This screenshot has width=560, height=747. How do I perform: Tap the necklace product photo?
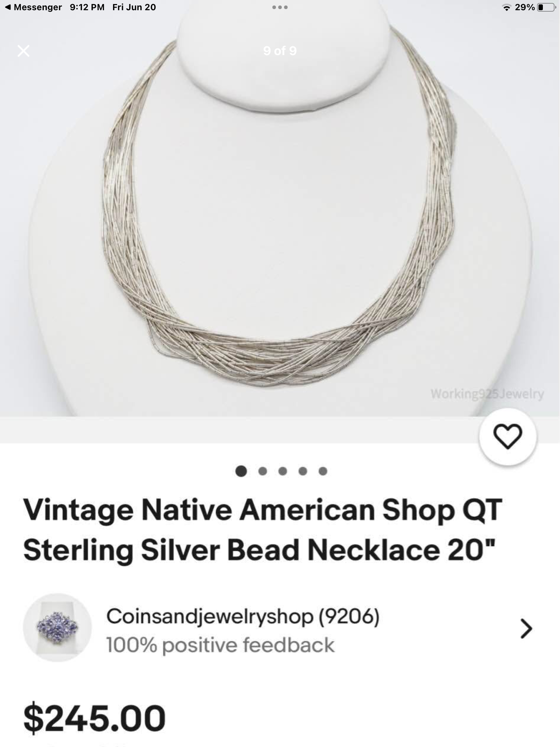click(x=280, y=215)
